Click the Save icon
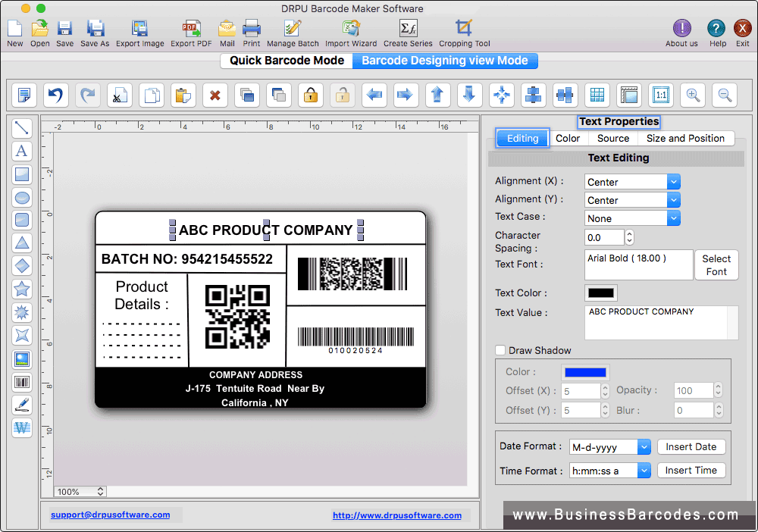 click(x=64, y=29)
